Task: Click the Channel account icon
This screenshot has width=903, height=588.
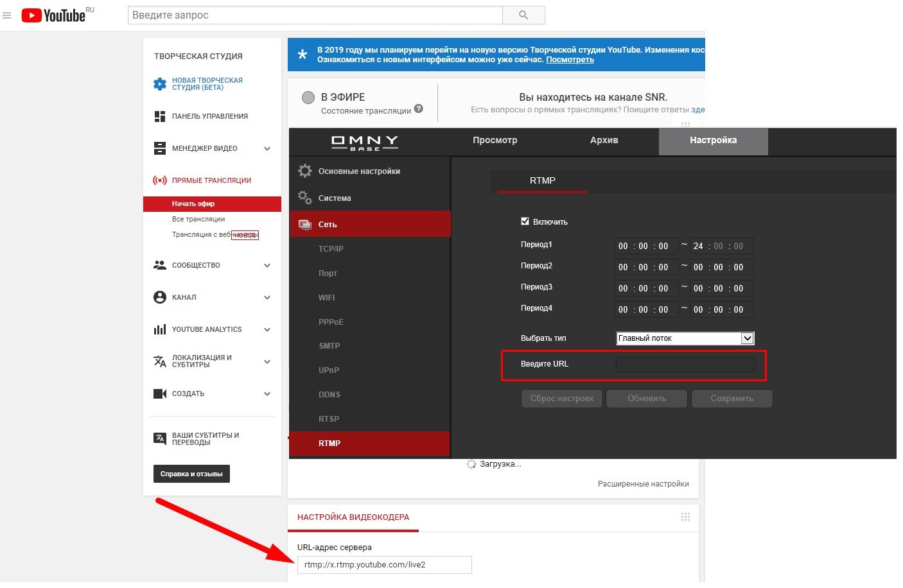Action: point(160,297)
